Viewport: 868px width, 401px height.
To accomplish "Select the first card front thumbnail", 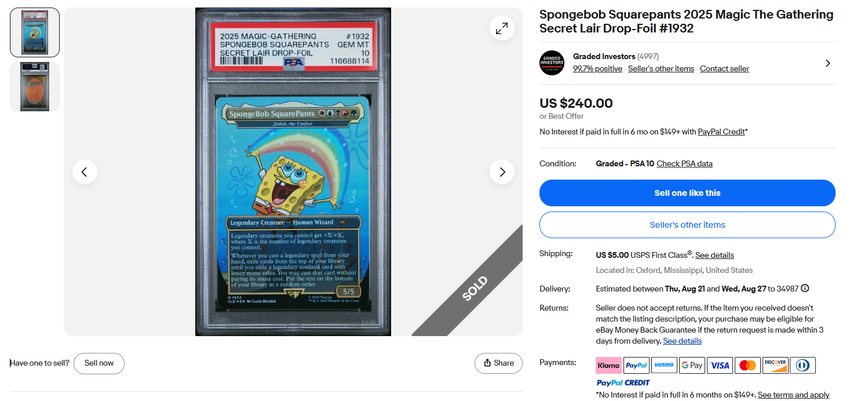I will tap(35, 32).
